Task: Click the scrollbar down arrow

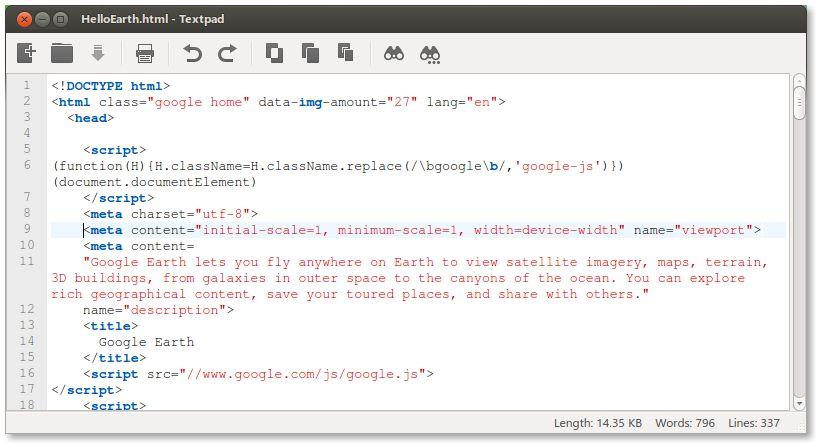Action: pyautogui.click(x=799, y=403)
